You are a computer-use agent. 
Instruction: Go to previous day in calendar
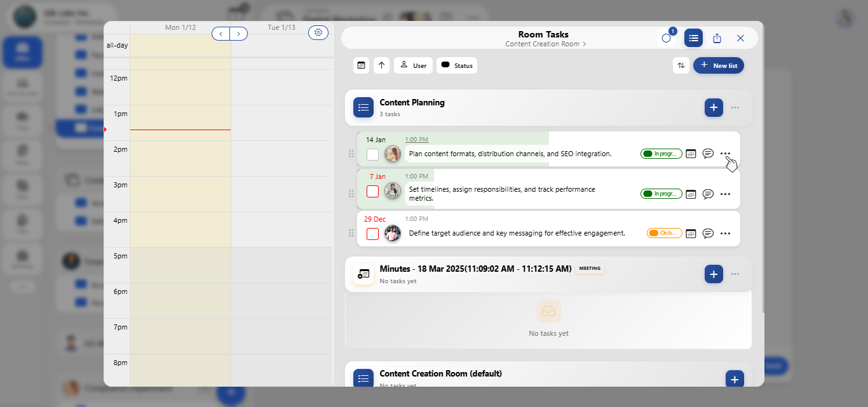(220, 34)
